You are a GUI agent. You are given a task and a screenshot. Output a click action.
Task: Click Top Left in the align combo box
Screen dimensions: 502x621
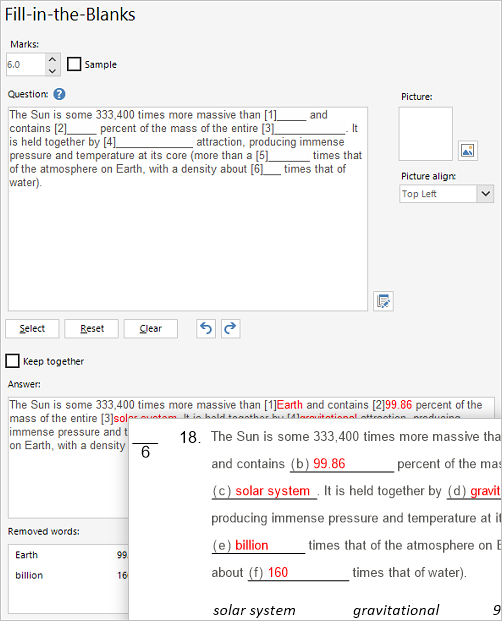[x=419, y=194]
